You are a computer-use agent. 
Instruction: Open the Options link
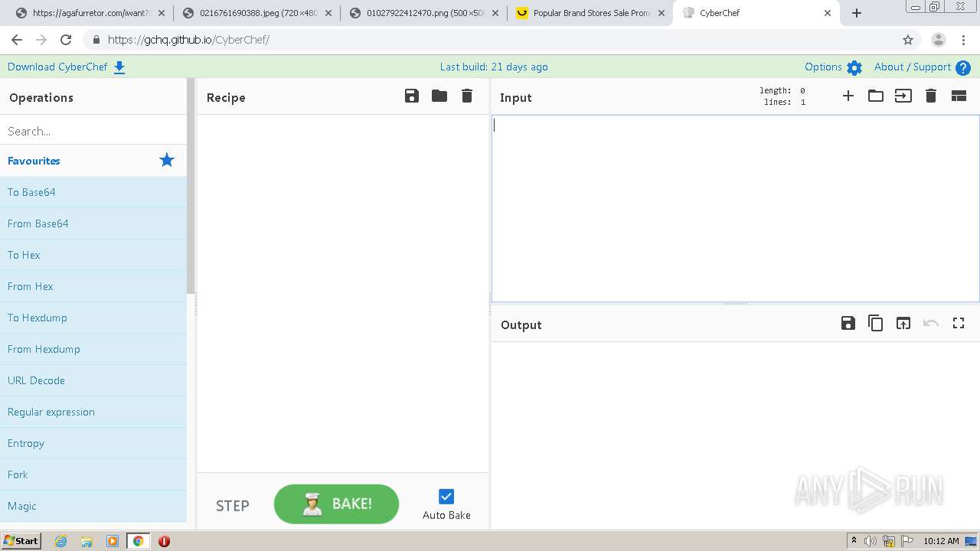point(823,67)
